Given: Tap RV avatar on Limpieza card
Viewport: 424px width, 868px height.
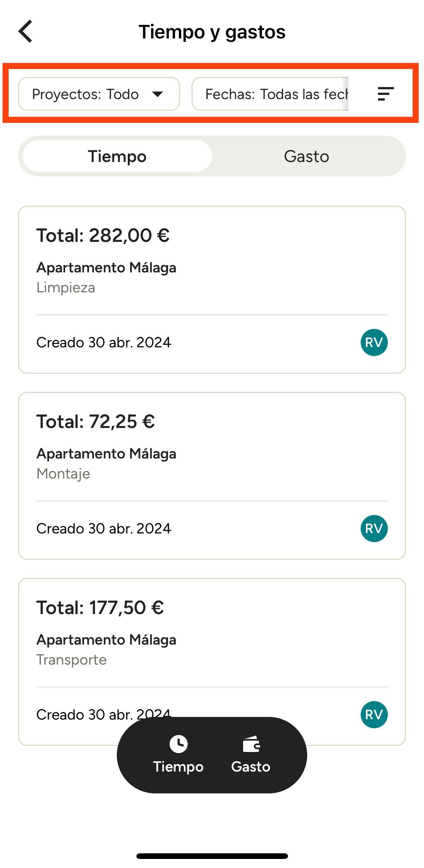Looking at the screenshot, I should click(x=374, y=342).
